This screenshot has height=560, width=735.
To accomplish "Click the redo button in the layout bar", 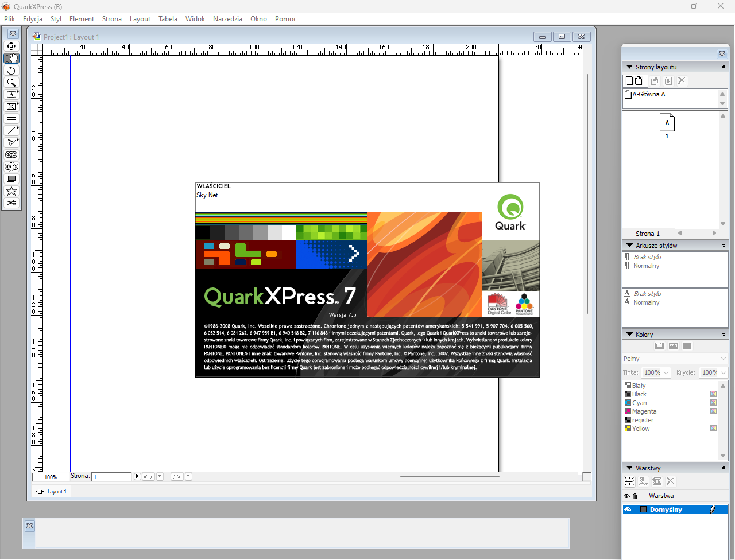I will pyautogui.click(x=177, y=477).
